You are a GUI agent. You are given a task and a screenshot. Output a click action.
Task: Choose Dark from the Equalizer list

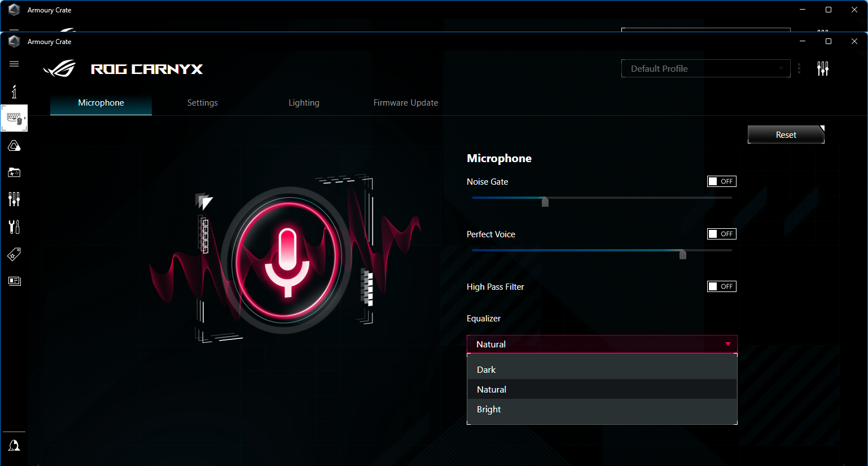602,369
